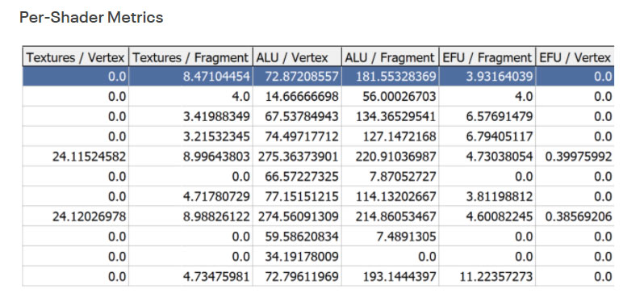Sort by Textures / Vertex column header
Screen dimensions: 644x306
76,57
